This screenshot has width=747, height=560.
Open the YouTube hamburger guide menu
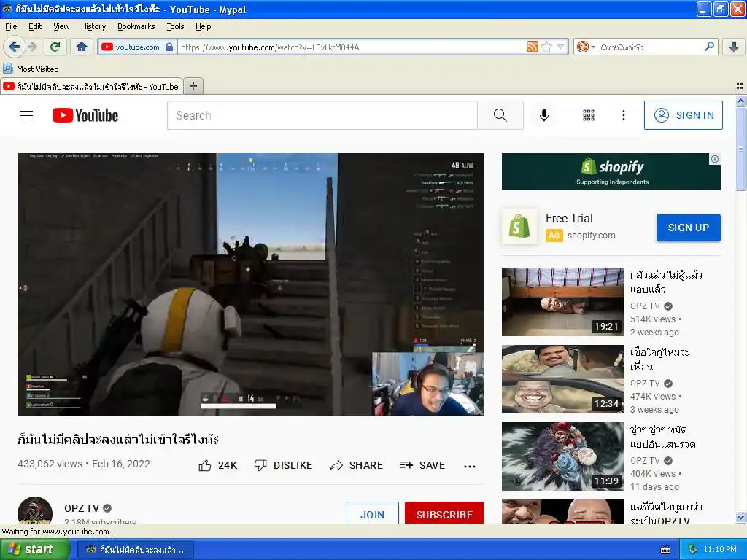point(26,115)
